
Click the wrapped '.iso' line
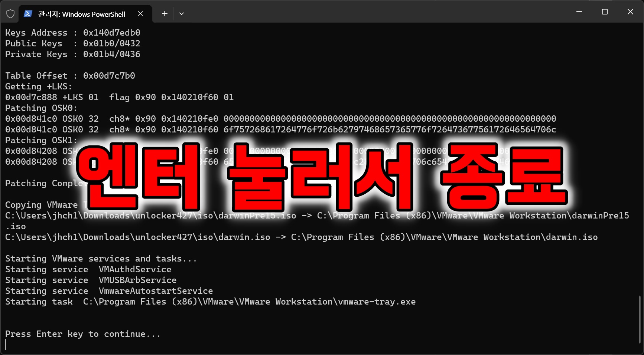point(16,226)
